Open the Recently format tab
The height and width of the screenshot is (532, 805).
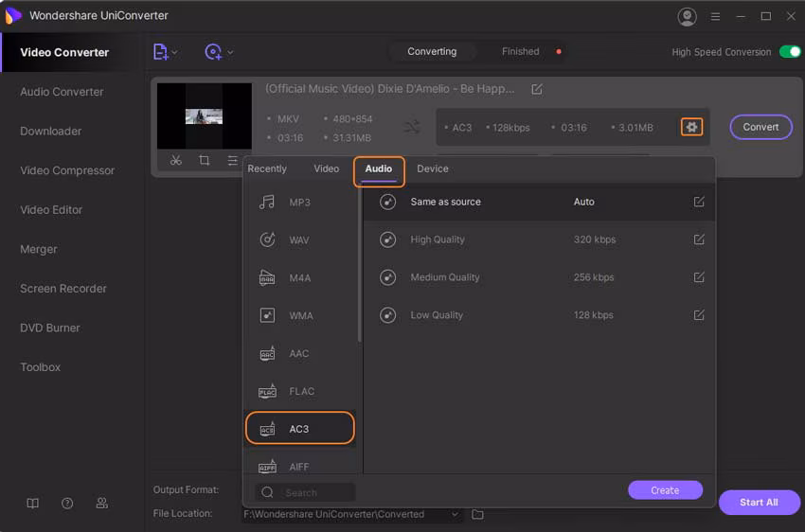tap(267, 168)
